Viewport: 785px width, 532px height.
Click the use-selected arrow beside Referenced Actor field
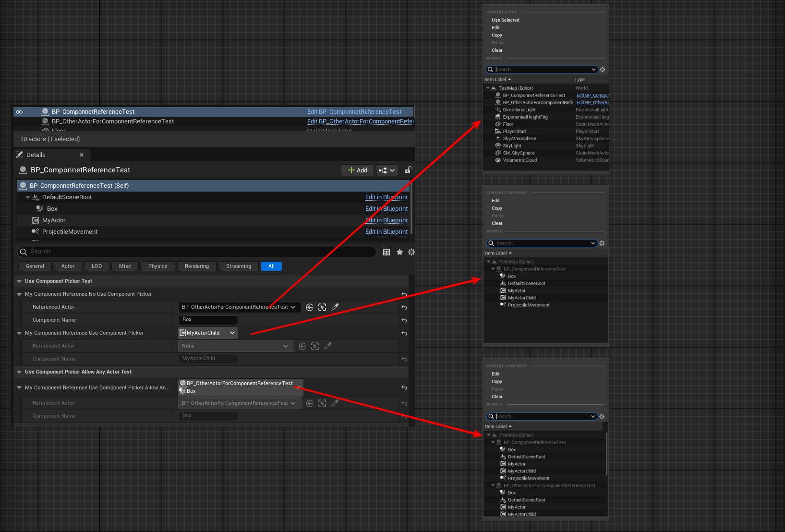point(309,307)
